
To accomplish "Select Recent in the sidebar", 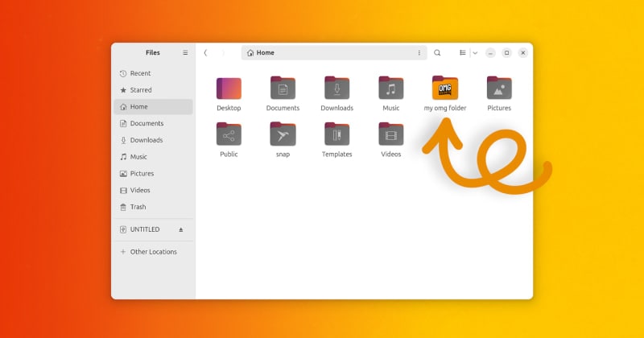I will tap(140, 73).
